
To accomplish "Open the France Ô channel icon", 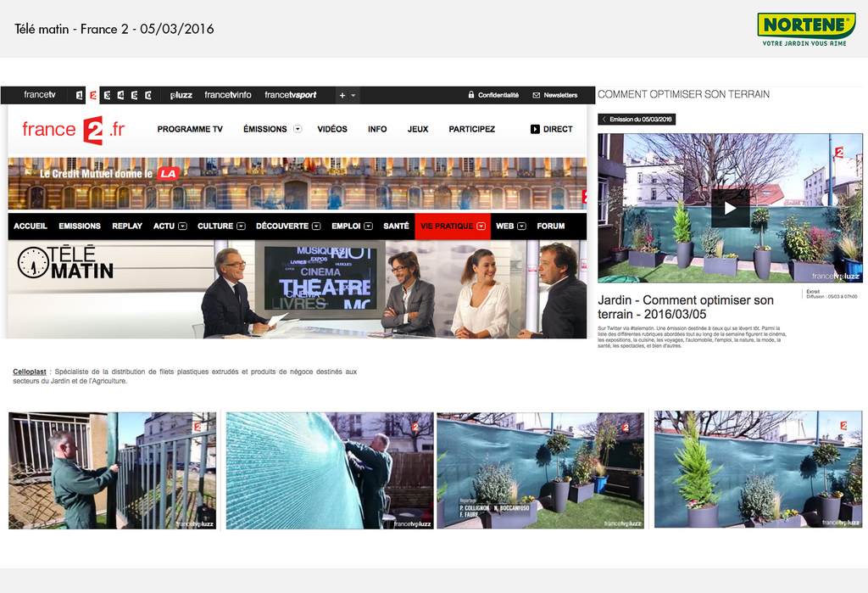I will pyautogui.click(x=148, y=95).
